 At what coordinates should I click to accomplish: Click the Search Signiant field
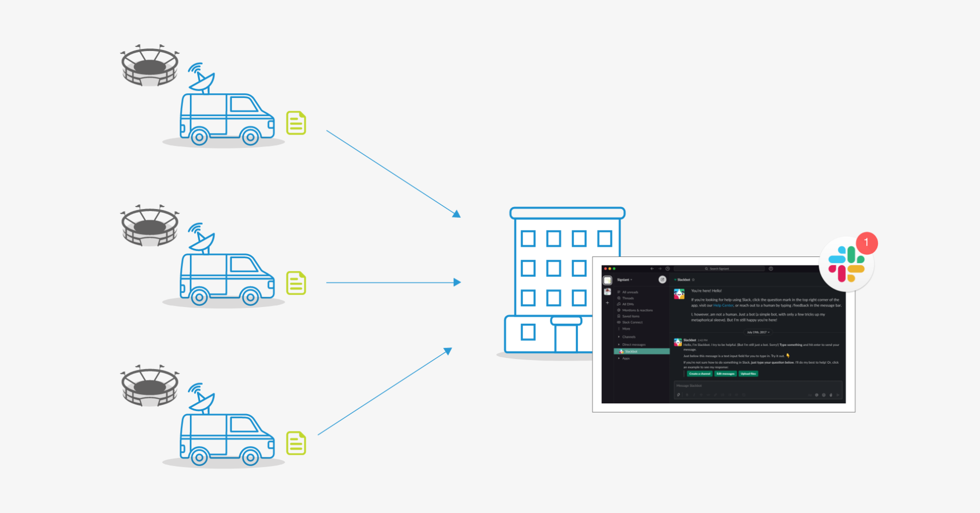(x=719, y=269)
